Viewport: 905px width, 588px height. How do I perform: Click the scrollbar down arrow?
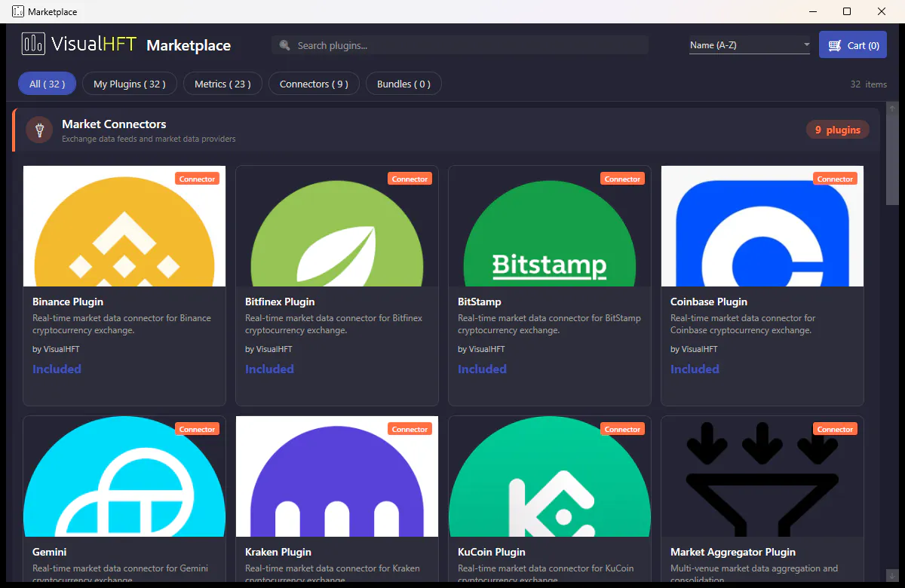892,576
